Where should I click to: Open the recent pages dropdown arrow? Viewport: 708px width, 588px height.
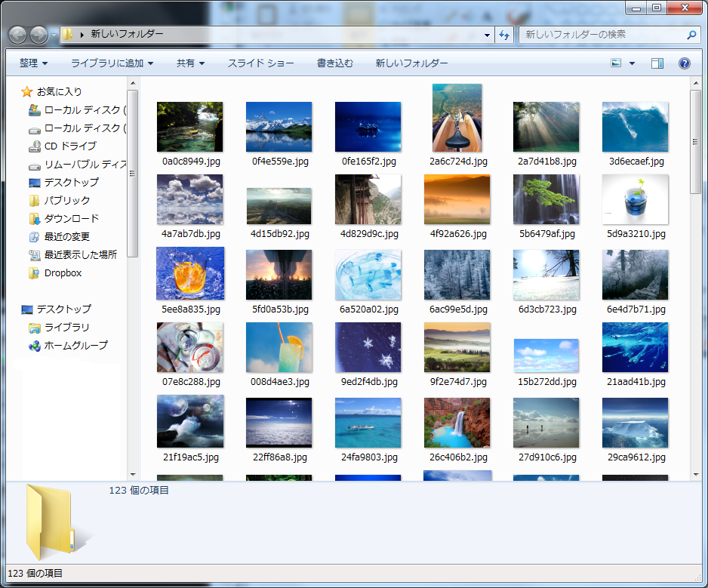click(x=54, y=35)
